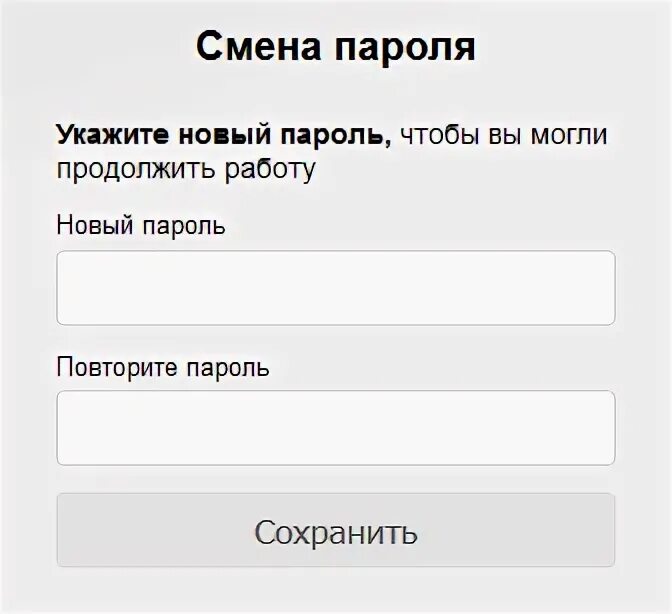Click the чтобы вы могли text
Screen dimensions: 672x614
coord(504,135)
